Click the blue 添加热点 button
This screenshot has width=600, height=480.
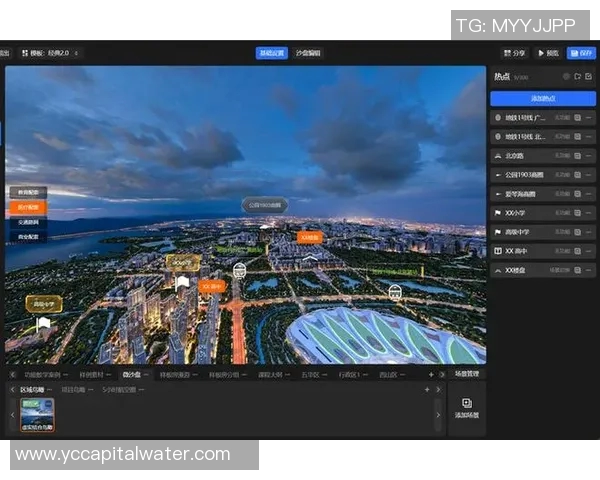pyautogui.click(x=543, y=98)
